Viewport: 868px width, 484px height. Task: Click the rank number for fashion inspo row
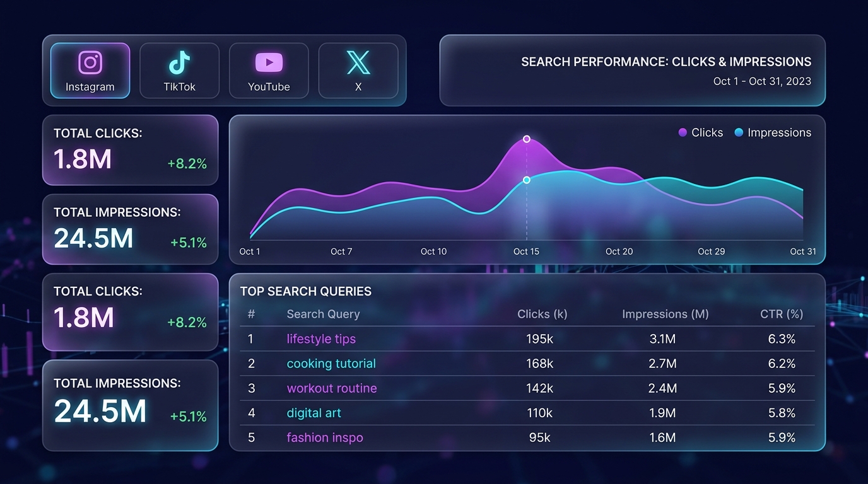coord(251,437)
